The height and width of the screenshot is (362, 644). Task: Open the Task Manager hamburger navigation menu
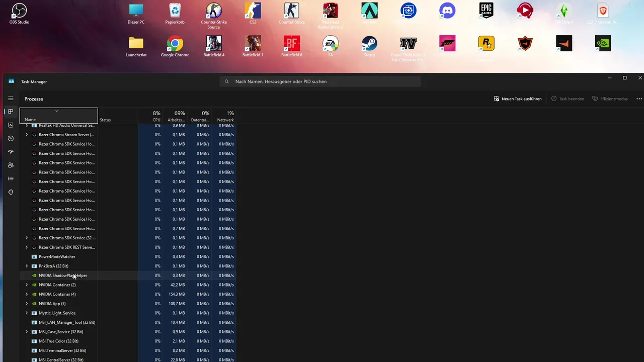11,99
